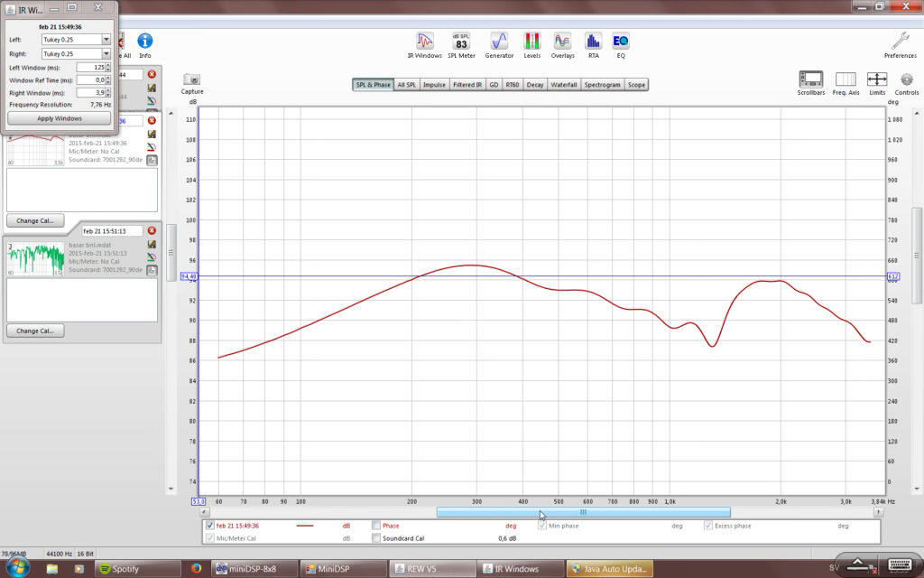Open the graph Controls gear icon

[906, 79]
